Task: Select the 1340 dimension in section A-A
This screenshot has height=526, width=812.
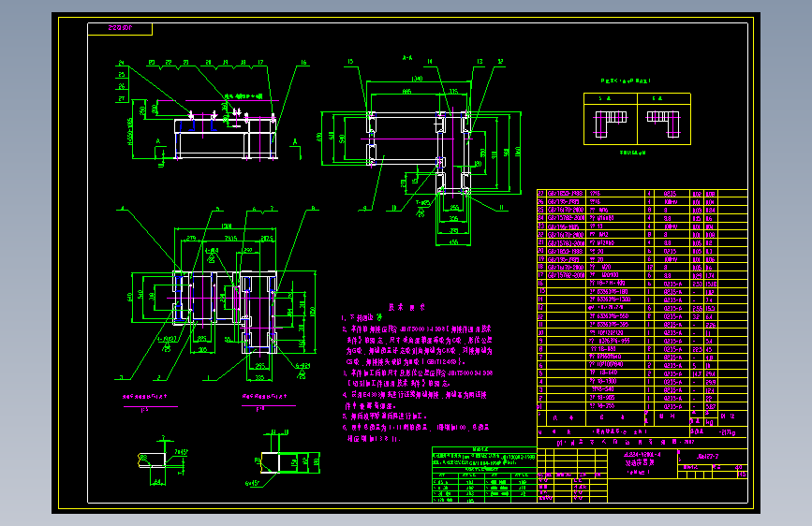Action: [x=417, y=79]
